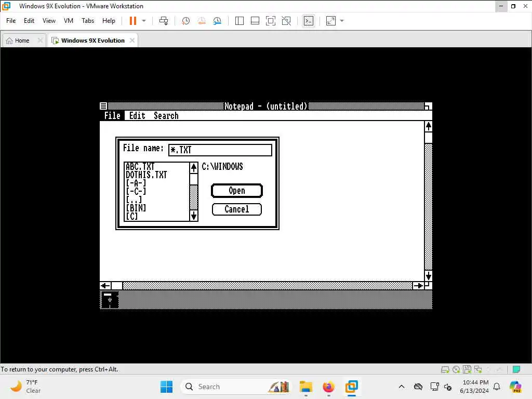Select the [BIN] directory entry
This screenshot has height=399, width=532.
[x=136, y=208]
